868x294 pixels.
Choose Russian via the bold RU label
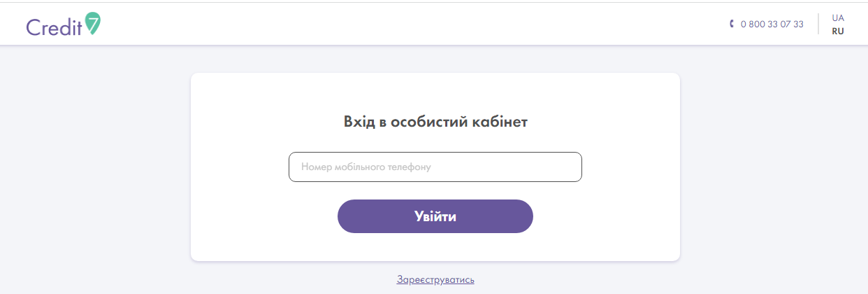point(838,31)
